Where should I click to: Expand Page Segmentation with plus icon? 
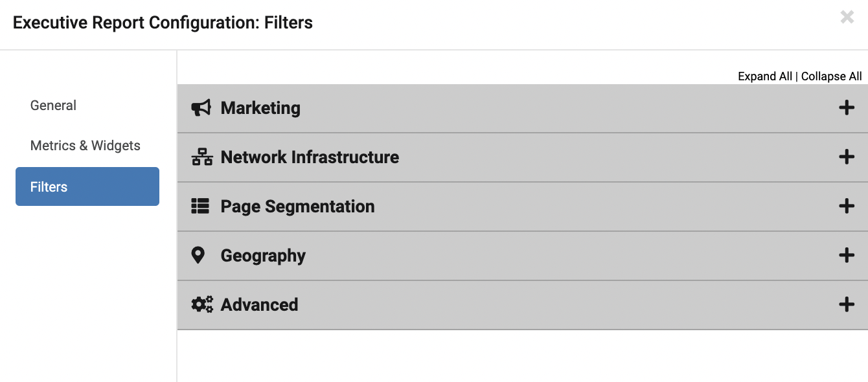pos(847,206)
